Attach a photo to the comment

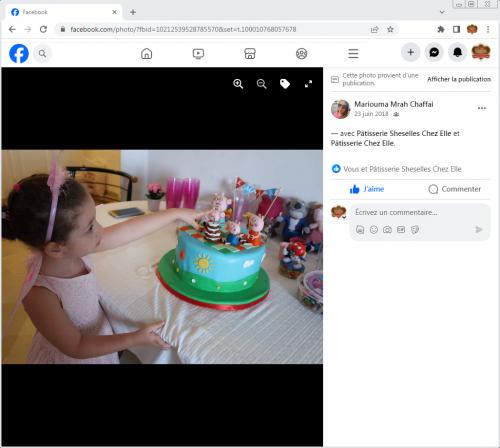tap(387, 230)
